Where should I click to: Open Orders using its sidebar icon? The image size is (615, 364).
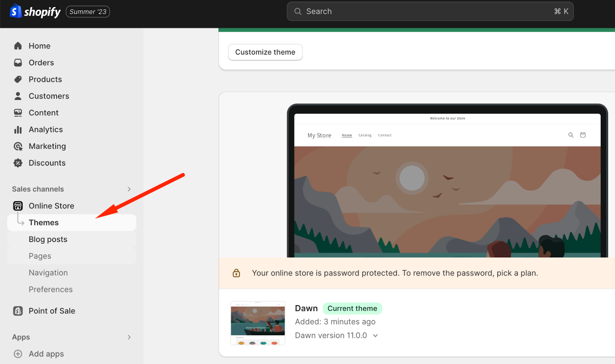18,62
